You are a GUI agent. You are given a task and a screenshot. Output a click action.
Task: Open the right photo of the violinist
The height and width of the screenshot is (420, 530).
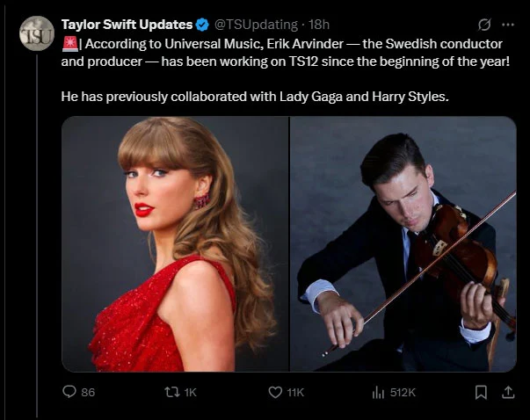click(x=403, y=244)
